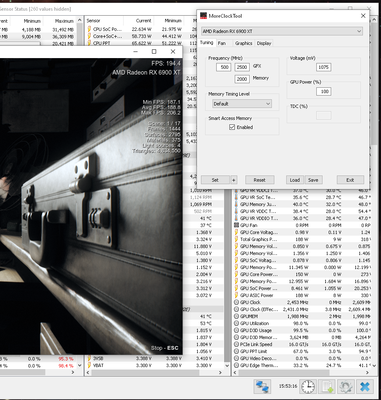The width and height of the screenshot is (381, 400).
Task: Open the AMD Radeon RX 6900 XT dropdown
Action: click(282, 31)
